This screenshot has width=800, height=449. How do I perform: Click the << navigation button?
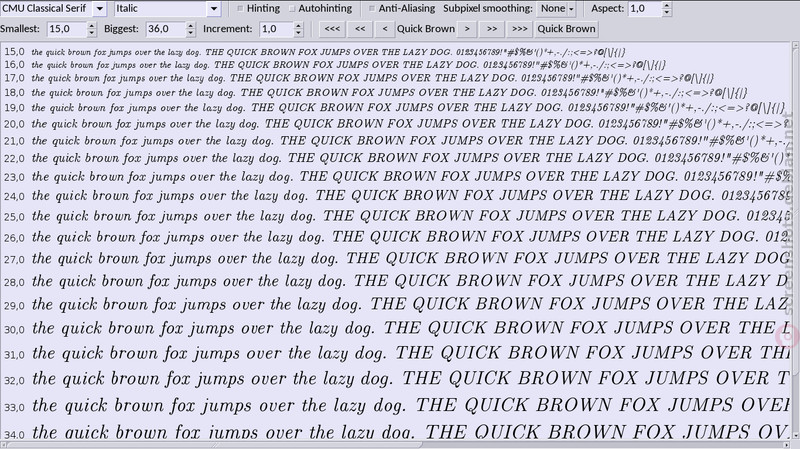[360, 29]
